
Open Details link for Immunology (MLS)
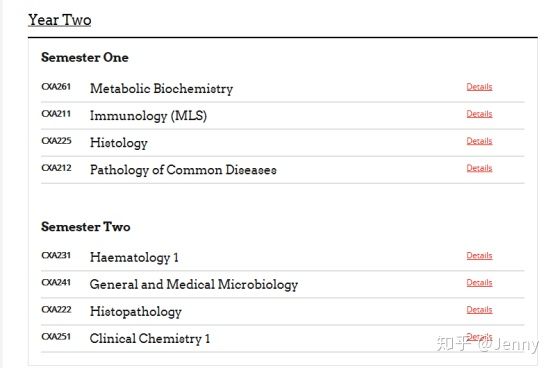coord(479,114)
